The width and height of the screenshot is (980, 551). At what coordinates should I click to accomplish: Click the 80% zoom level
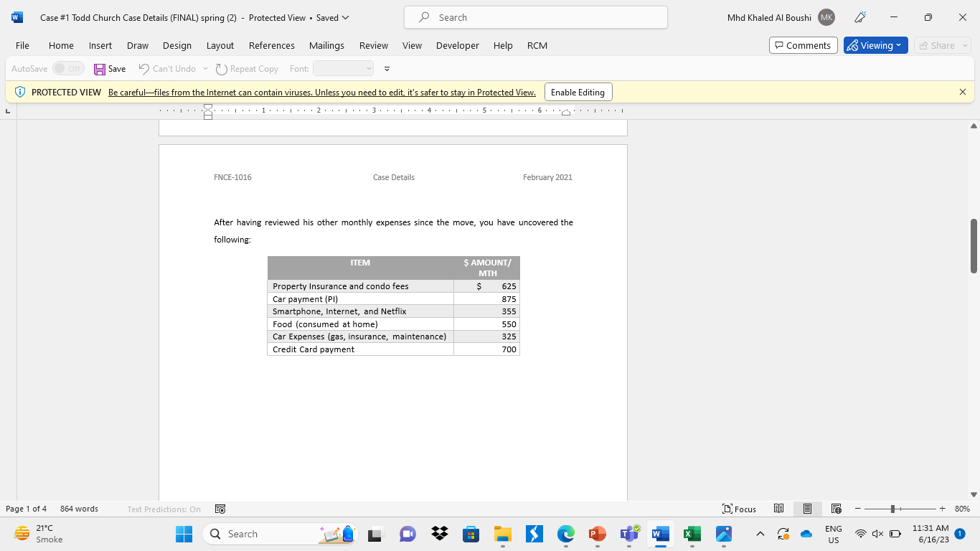tap(962, 509)
